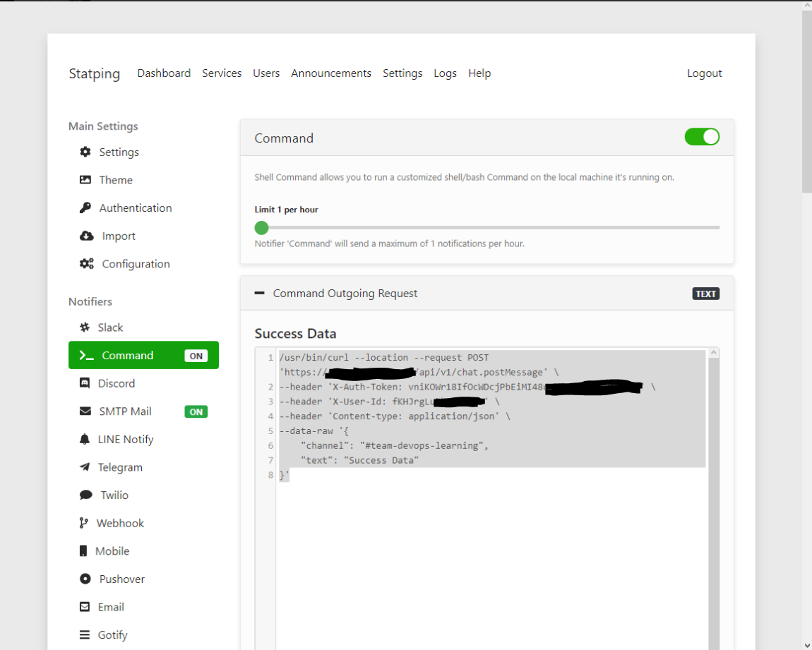Open Authentication via its key icon

[85, 207]
